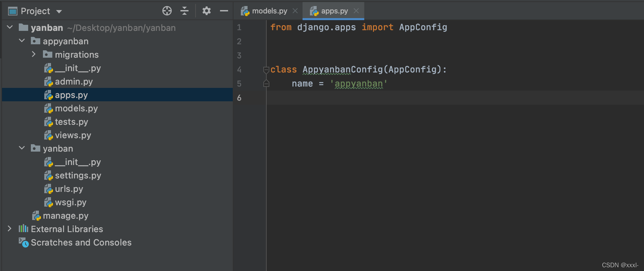The width and height of the screenshot is (644, 271).
Task: Fold the AppyanbanConfig class at line 4
Action: (266, 70)
